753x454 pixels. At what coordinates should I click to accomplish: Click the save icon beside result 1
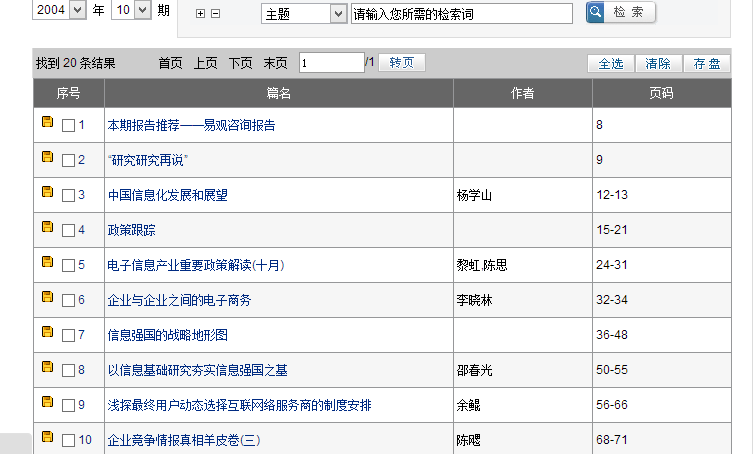click(x=47, y=122)
